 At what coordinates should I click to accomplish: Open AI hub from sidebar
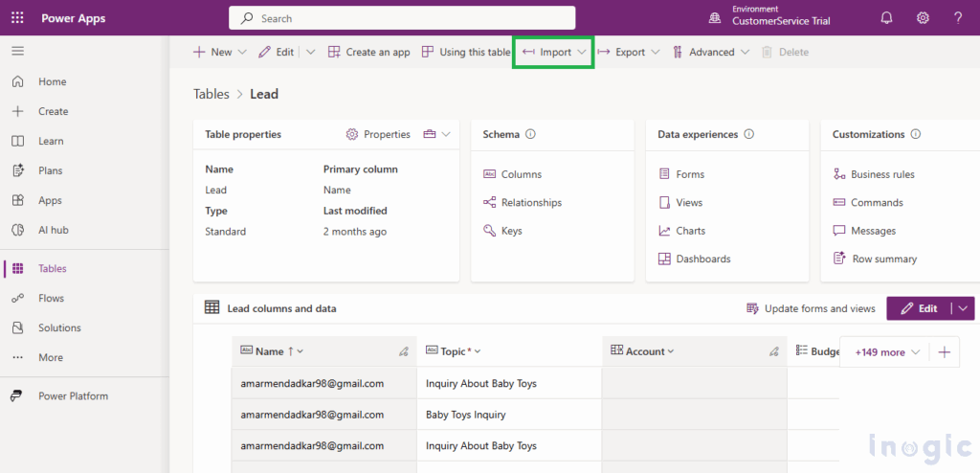[53, 230]
